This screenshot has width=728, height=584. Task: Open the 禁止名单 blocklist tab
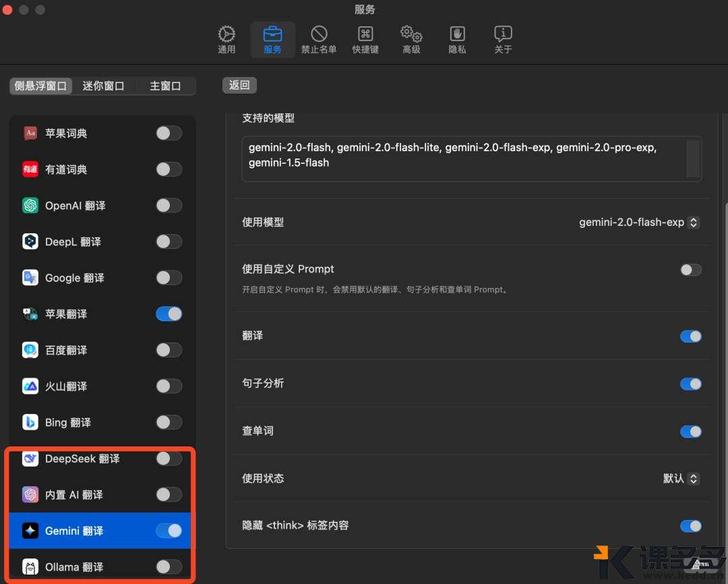pyautogui.click(x=318, y=40)
